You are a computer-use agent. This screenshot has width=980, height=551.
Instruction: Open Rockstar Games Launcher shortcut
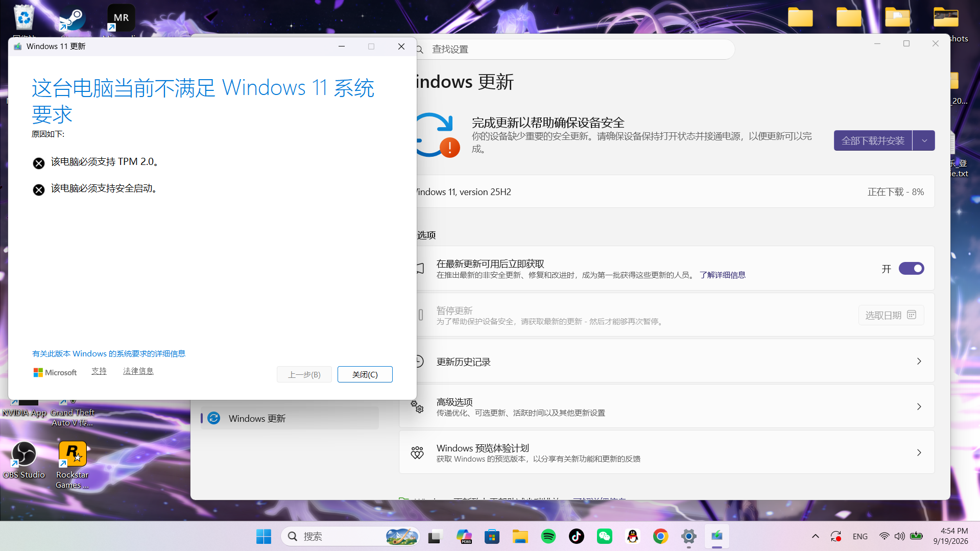pos(73,465)
